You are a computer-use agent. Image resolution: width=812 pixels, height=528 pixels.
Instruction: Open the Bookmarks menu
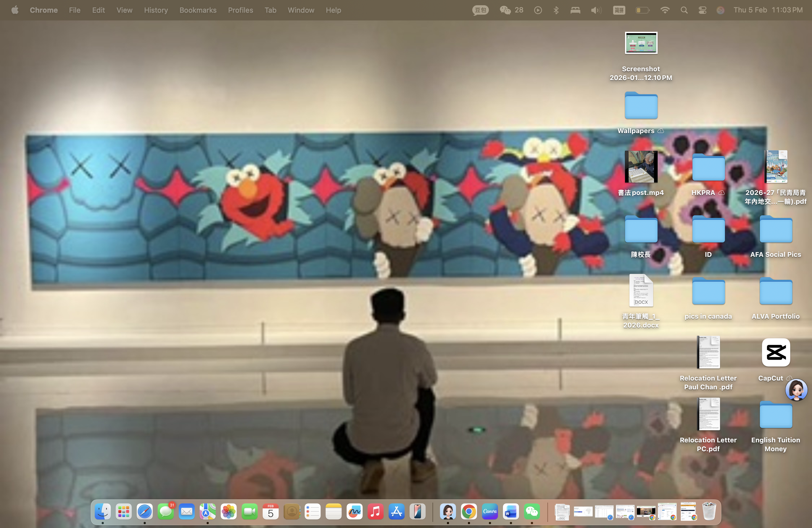[x=198, y=10]
